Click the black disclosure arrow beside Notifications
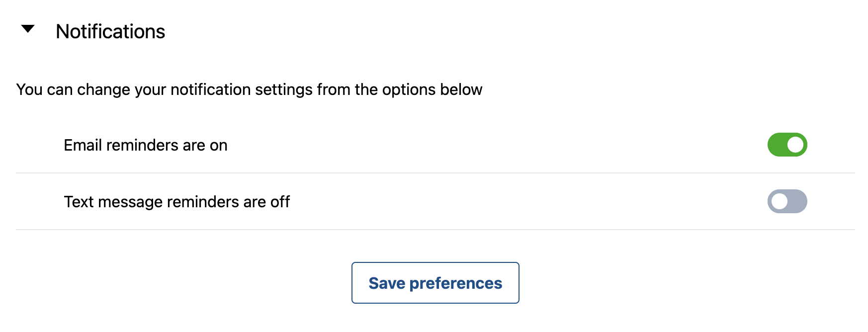Image resolution: width=868 pixels, height=332 pixels. click(x=28, y=29)
